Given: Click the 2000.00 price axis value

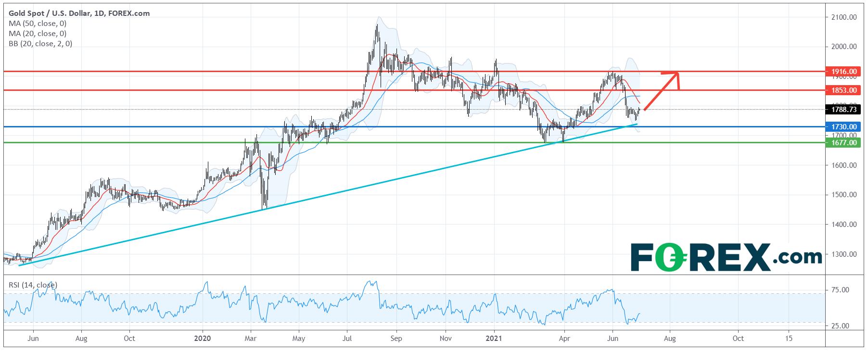Looking at the screenshot, I should tap(845, 47).
